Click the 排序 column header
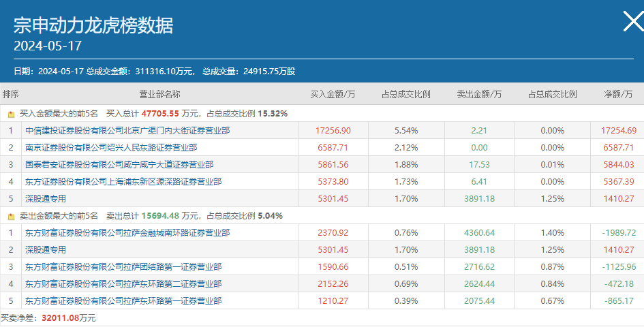 click(11, 95)
